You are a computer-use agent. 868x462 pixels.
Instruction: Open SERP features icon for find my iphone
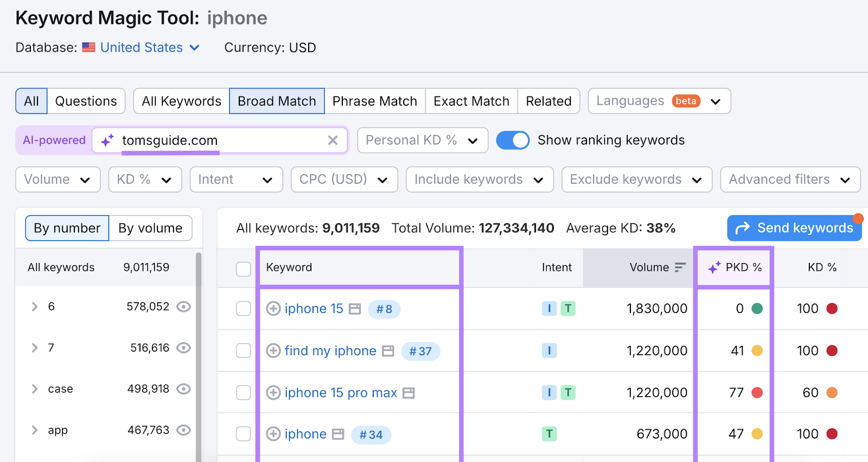pos(388,351)
